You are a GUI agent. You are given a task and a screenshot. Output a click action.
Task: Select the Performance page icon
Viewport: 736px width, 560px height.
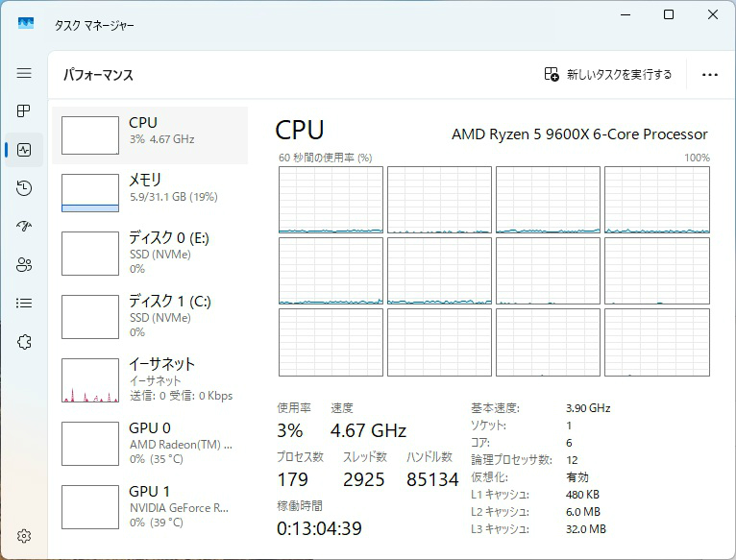coord(24,150)
